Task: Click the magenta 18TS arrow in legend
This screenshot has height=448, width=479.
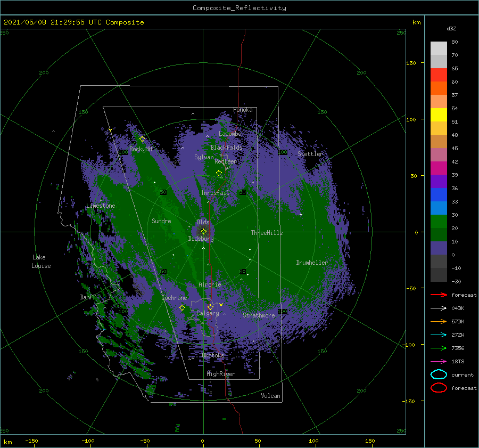Action: tap(439, 362)
